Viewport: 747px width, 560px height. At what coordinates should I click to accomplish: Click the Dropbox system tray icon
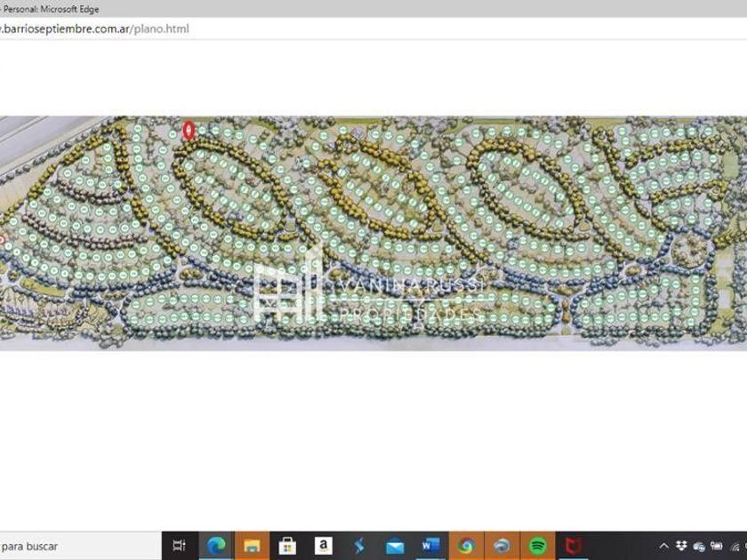pyautogui.click(x=682, y=546)
